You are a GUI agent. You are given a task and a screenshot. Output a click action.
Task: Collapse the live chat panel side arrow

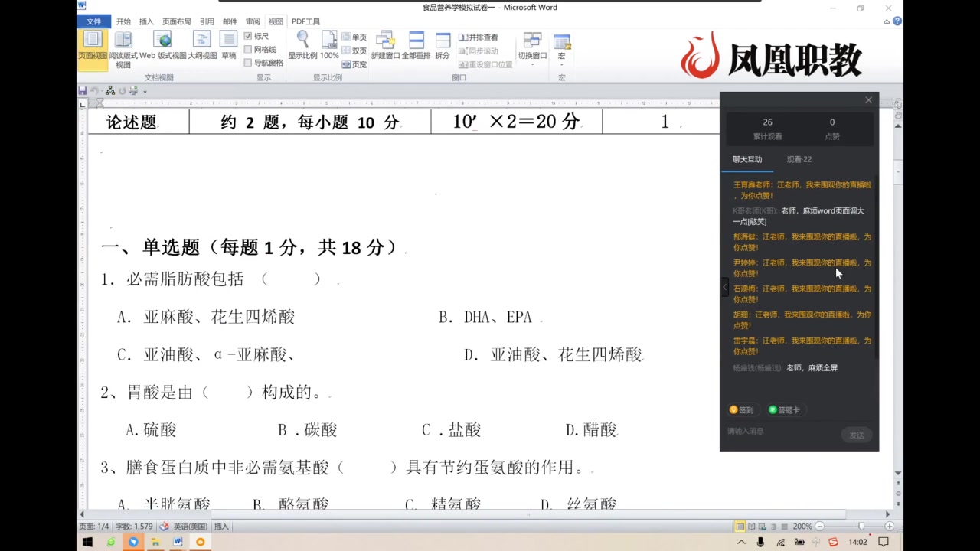coord(724,287)
